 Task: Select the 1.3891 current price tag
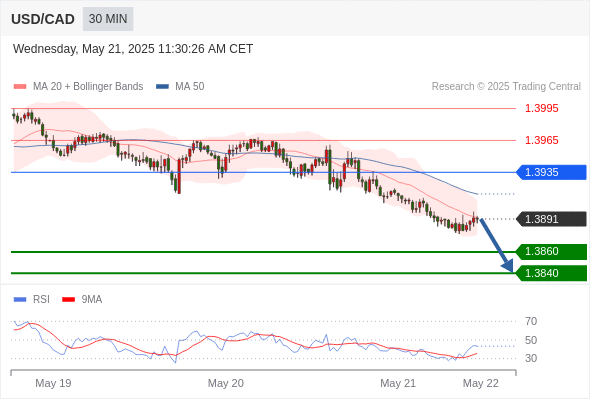tap(551, 219)
